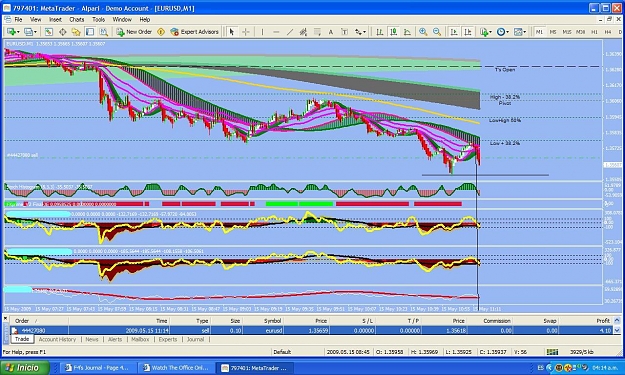Switch to the Alerts tab

point(115,340)
